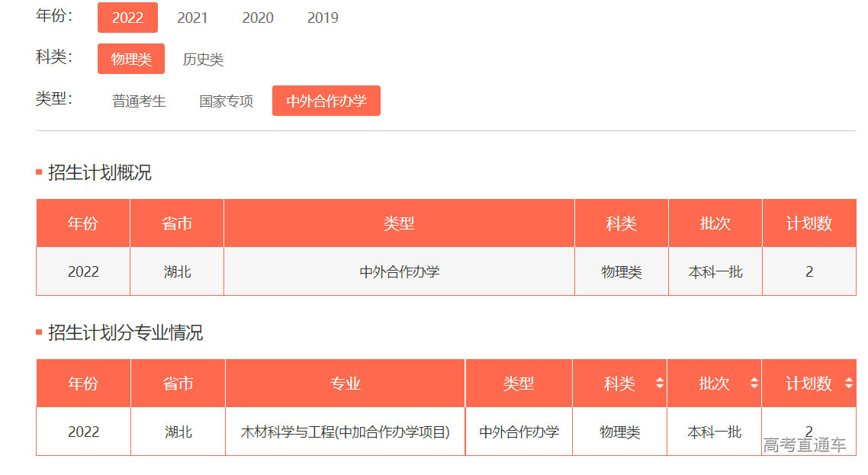This screenshot has width=868, height=475.
Task: Sort by 计划数 column arrows
Action: [x=849, y=384]
